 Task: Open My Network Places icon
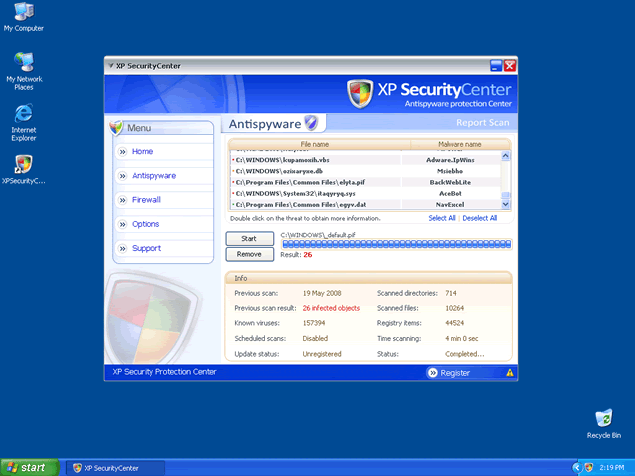23,62
